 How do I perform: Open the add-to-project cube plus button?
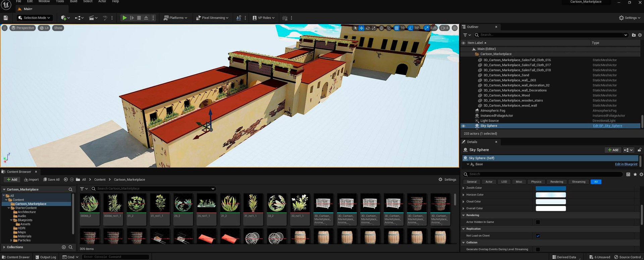pos(65,18)
